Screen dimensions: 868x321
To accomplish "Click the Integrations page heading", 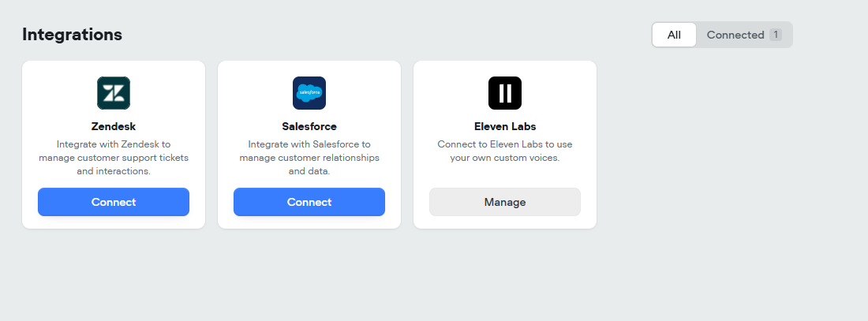I will point(72,35).
